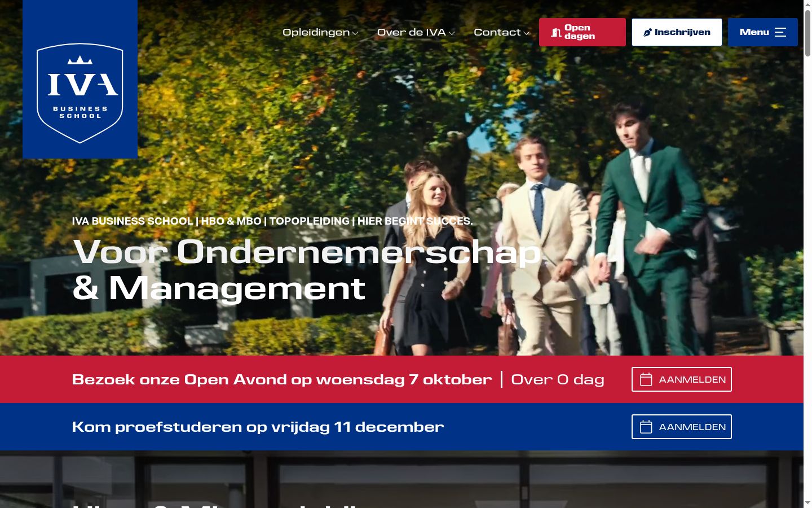Image resolution: width=812 pixels, height=508 pixels.
Task: Click the scrollbar down arrow
Action: (x=807, y=503)
